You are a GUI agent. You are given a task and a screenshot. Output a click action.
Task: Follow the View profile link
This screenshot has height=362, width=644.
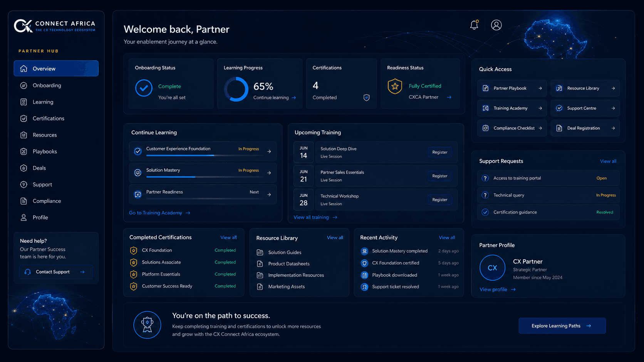(498, 290)
